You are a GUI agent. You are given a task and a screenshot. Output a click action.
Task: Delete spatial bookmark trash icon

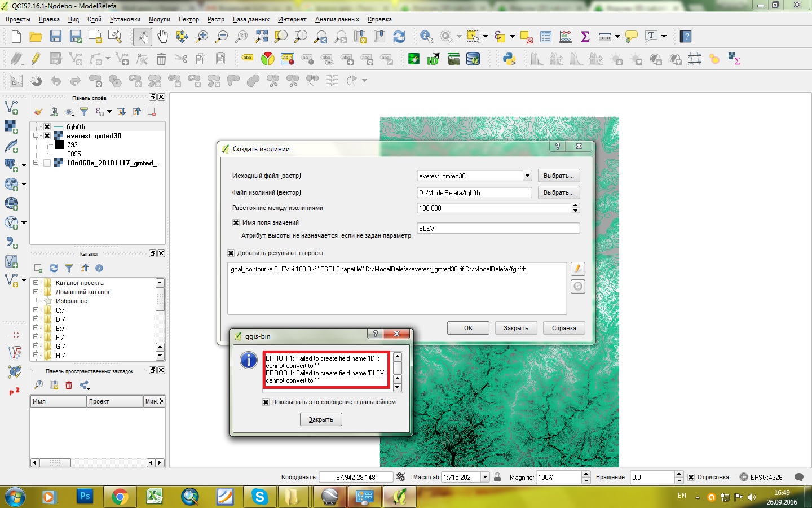(x=69, y=385)
